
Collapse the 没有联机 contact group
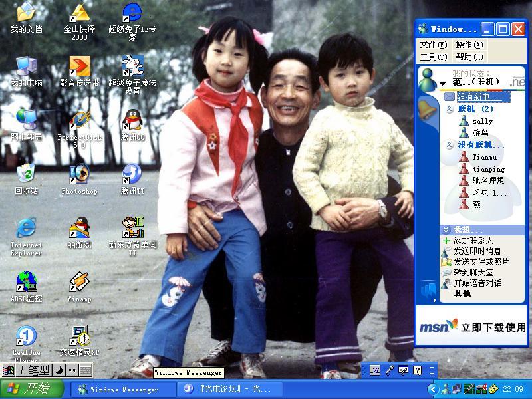pos(450,145)
